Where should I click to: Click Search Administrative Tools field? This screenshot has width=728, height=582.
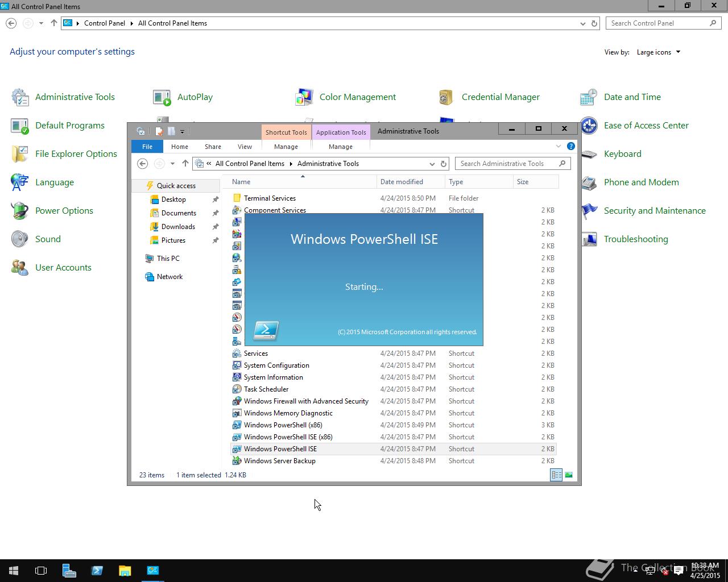513,164
